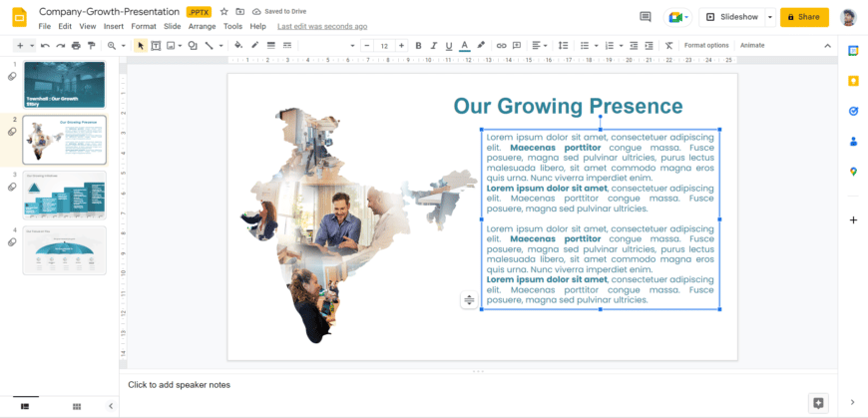Image resolution: width=868 pixels, height=418 pixels.
Task: Open Format options panel
Action: point(706,46)
